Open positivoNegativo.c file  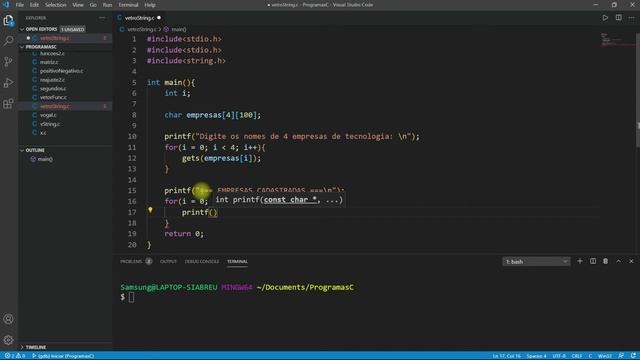(x=61, y=71)
